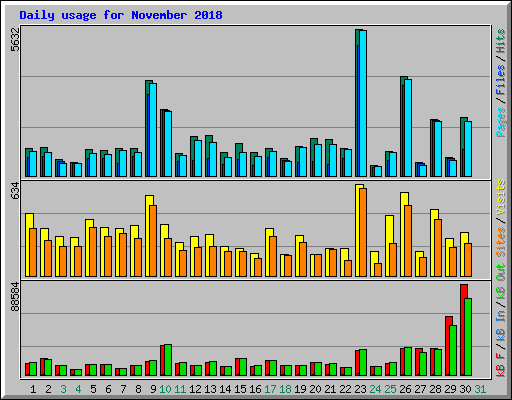Select the cyan hits bar for day 26
512x400 pixels.
[408, 128]
